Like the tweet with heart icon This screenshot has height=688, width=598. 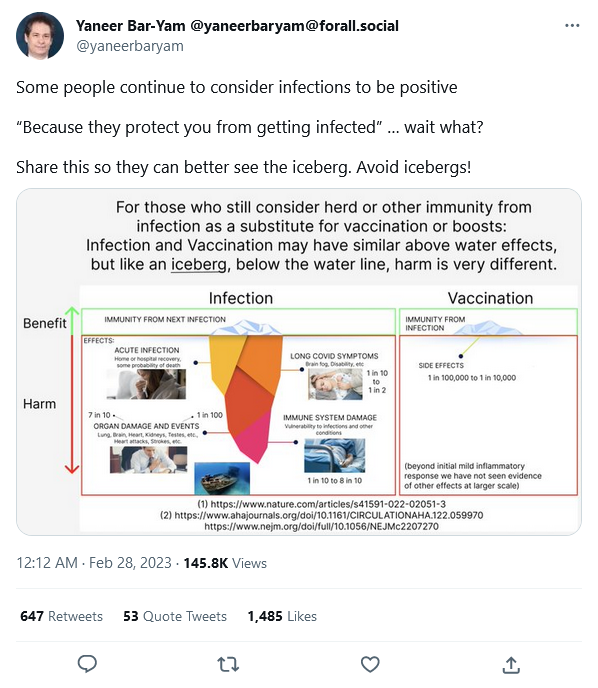(370, 664)
